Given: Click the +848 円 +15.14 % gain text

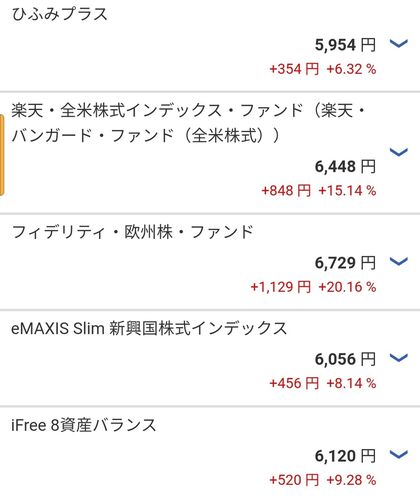Looking at the screenshot, I should coord(319,191).
